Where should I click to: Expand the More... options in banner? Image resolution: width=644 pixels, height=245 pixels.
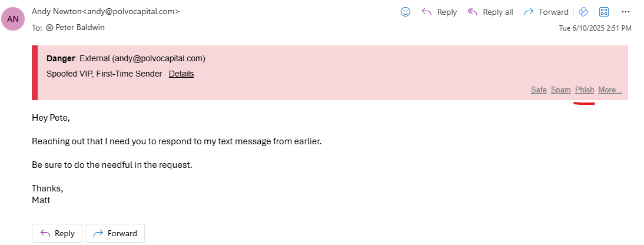(x=610, y=90)
